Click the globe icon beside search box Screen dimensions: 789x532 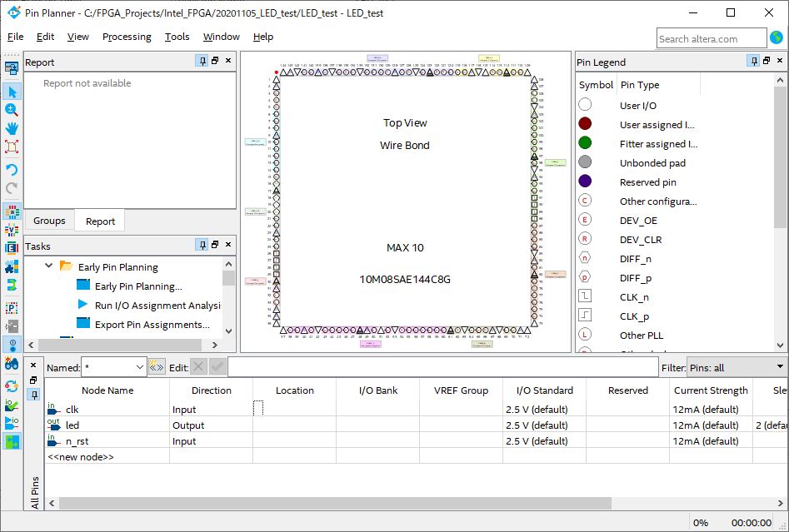[x=777, y=37]
